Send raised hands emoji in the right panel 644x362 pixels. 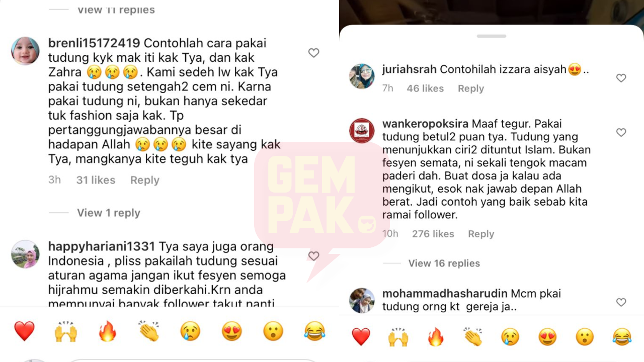(398, 337)
